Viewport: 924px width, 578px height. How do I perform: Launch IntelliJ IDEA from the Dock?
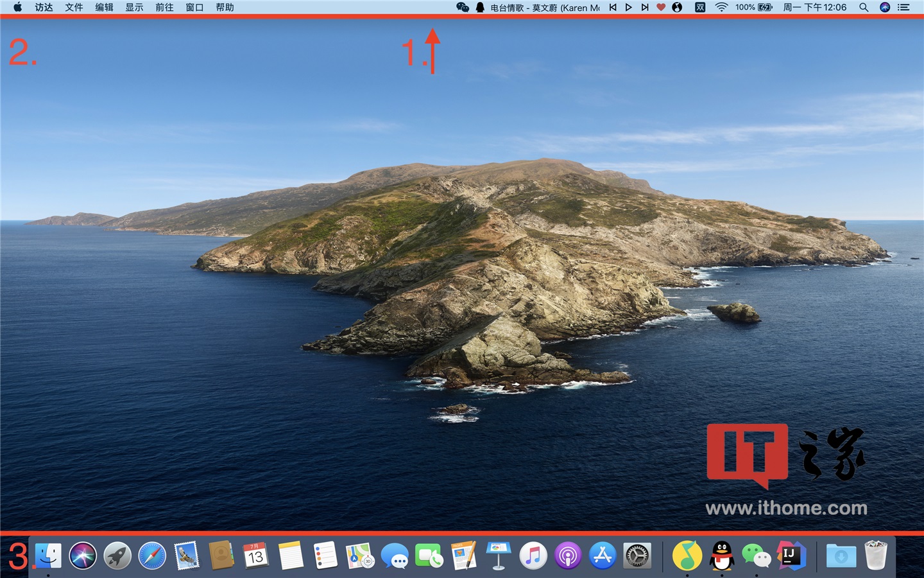pos(791,556)
